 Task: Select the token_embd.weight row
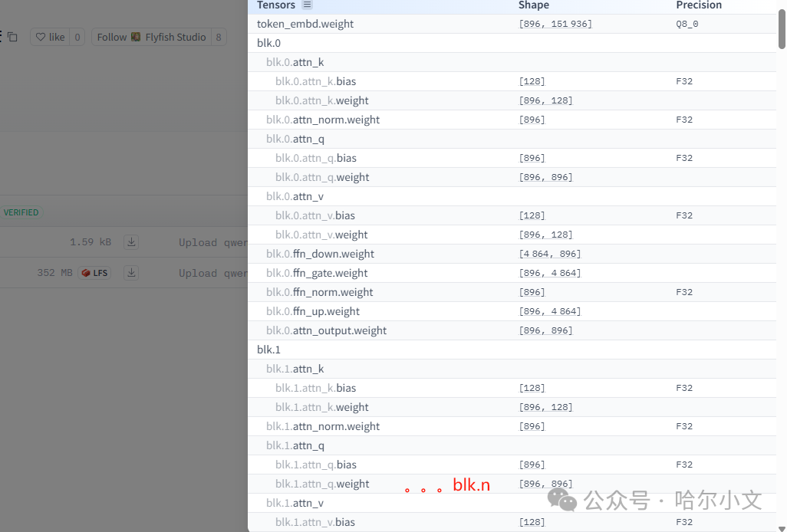coord(512,24)
